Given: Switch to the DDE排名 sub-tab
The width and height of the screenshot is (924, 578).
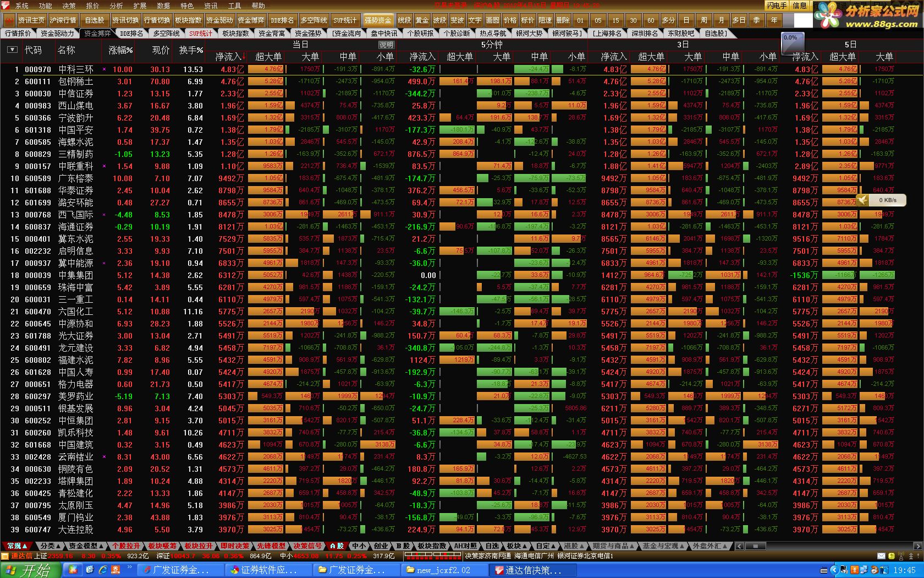Looking at the screenshot, I should tap(131, 34).
